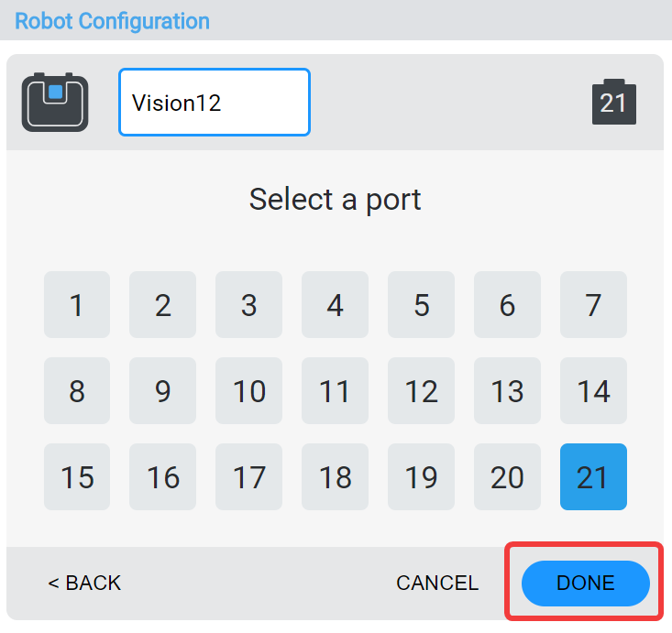This screenshot has width=672, height=633.
Task: Choose port 17
Action: point(249,477)
